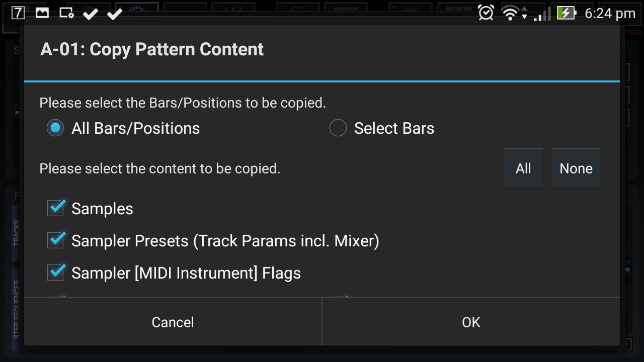Uncheck Sampler Presets (Track Params incl. Mixer)
644x362 pixels.
pos(56,241)
